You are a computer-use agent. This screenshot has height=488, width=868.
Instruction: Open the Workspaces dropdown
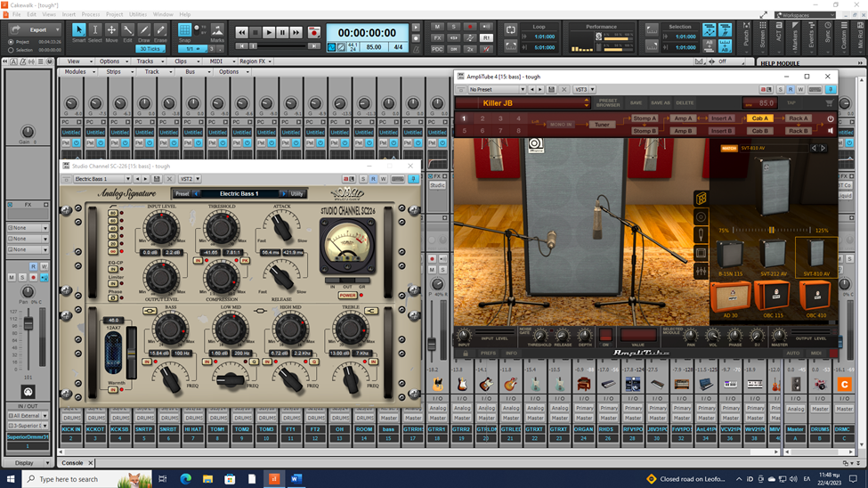pyautogui.click(x=804, y=15)
